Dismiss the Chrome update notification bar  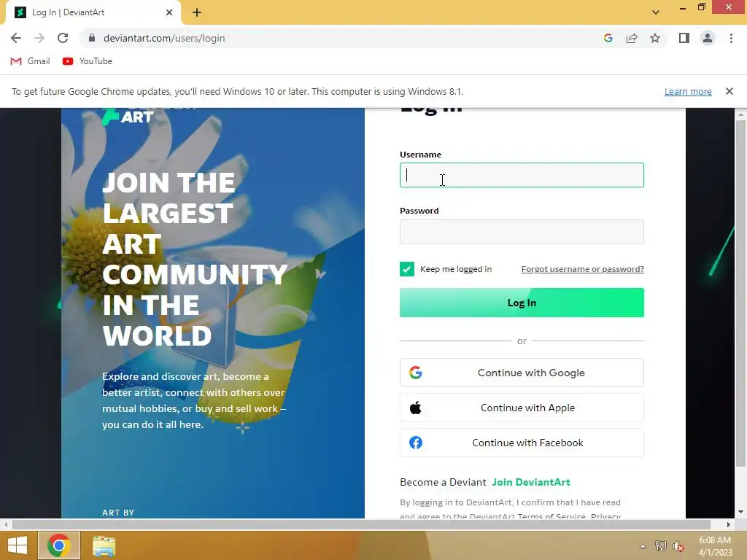point(729,91)
